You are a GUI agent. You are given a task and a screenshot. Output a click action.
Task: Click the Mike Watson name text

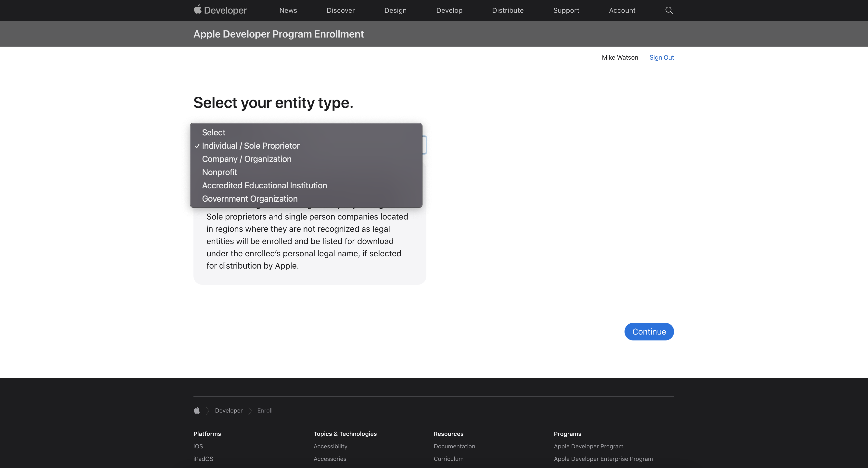tap(620, 57)
